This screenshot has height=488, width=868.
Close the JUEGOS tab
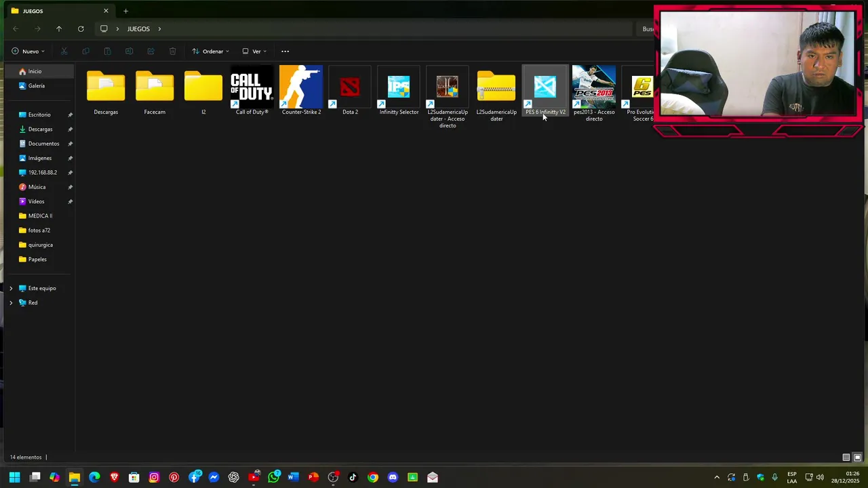pos(106,11)
